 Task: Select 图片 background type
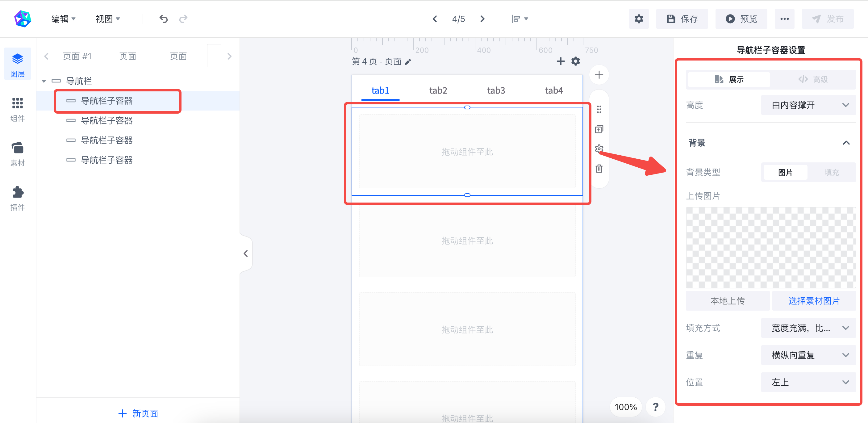click(x=785, y=172)
